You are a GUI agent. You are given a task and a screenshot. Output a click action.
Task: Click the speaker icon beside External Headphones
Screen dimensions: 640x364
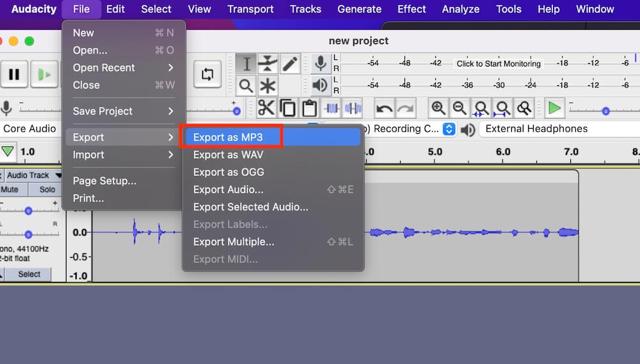point(468,130)
